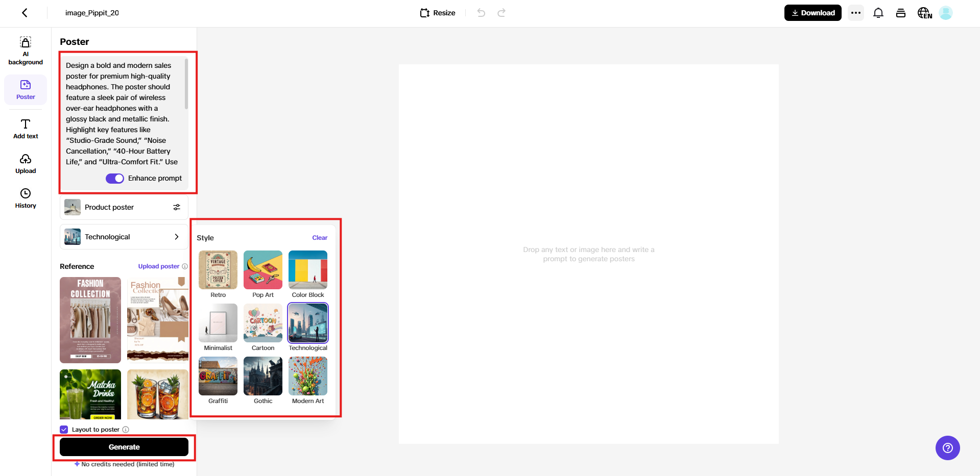
Task: Open the AI background panel
Action: [x=25, y=49]
